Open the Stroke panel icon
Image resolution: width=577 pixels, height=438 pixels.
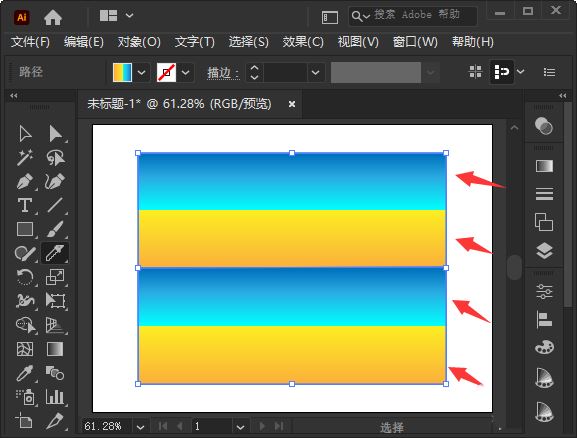pyautogui.click(x=544, y=194)
